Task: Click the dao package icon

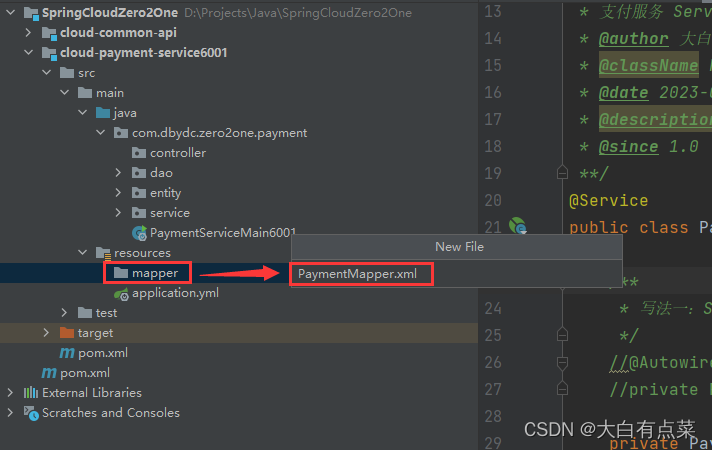Action: coord(139,173)
